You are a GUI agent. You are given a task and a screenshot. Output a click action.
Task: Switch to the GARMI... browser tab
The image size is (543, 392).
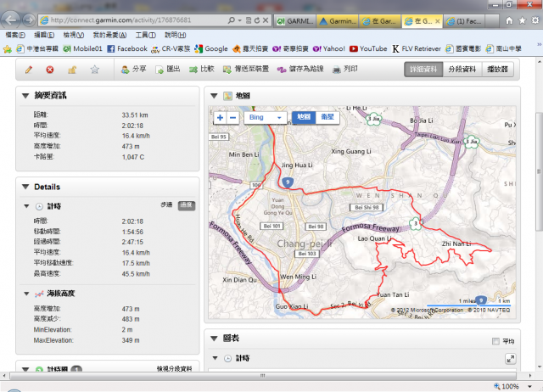click(x=295, y=21)
